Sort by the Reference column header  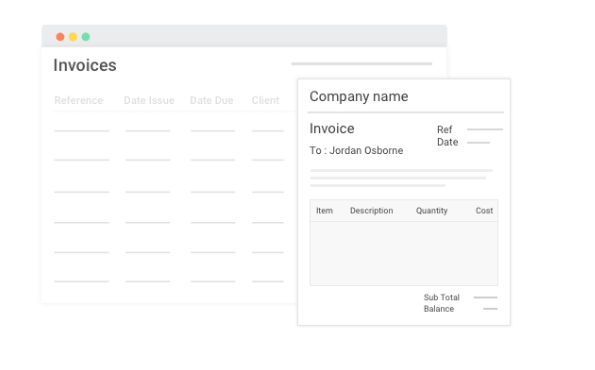pyautogui.click(x=79, y=100)
